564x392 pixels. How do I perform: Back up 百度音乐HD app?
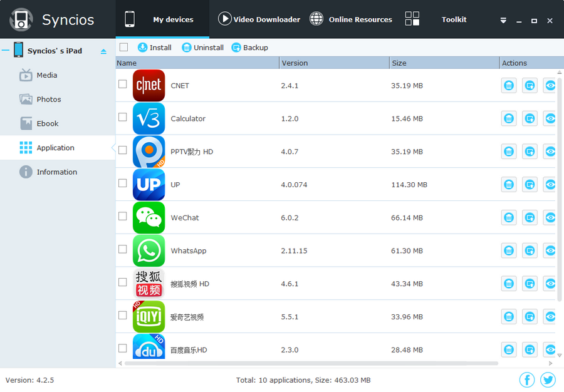click(530, 349)
